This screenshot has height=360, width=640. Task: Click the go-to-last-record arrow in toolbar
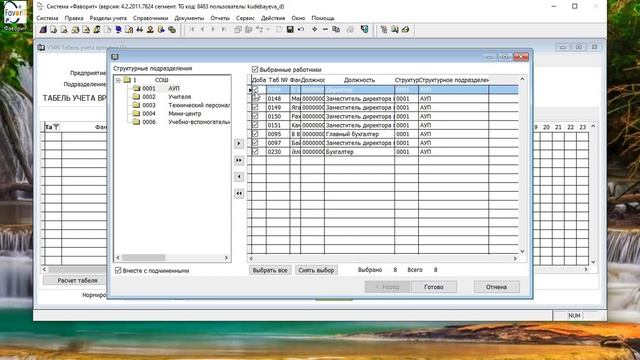224,30
